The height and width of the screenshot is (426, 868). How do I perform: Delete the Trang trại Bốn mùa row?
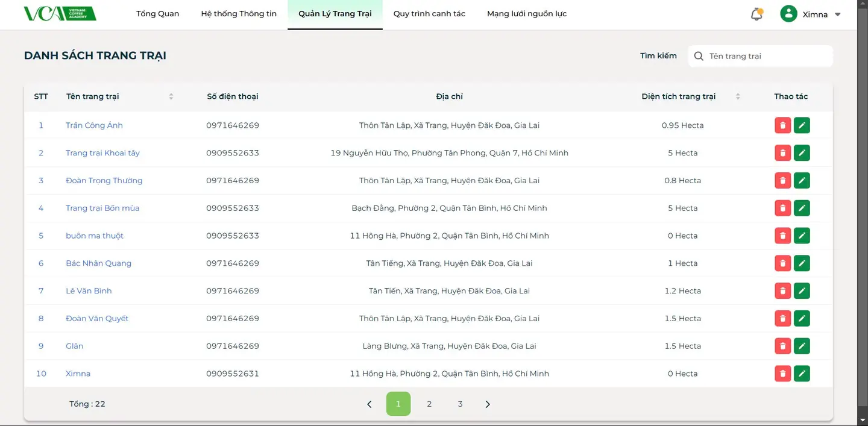click(x=782, y=208)
